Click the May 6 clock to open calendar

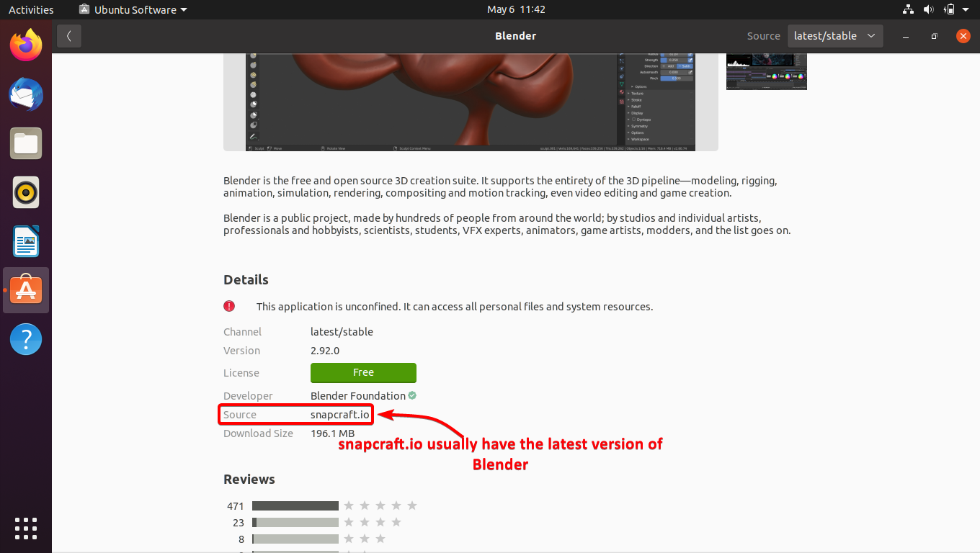click(516, 9)
